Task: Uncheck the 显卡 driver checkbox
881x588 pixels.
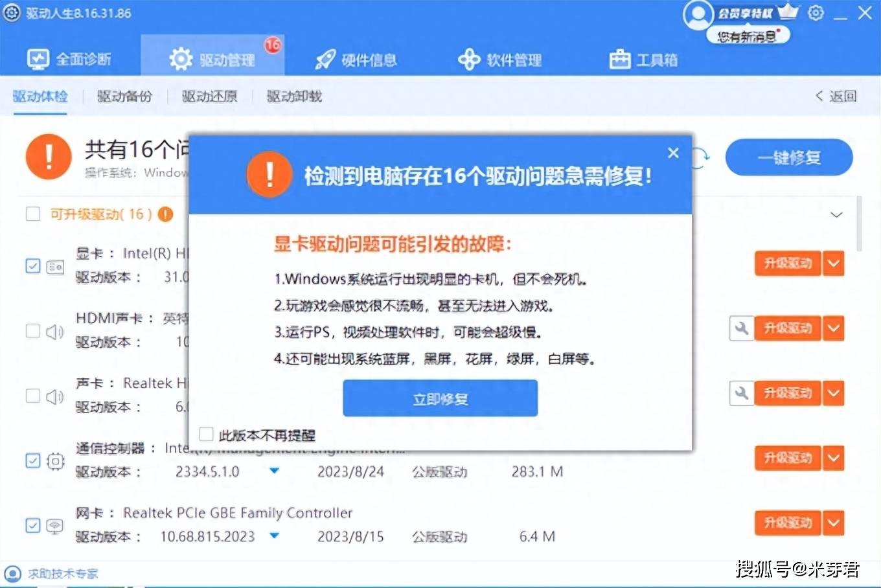Action: tap(33, 266)
